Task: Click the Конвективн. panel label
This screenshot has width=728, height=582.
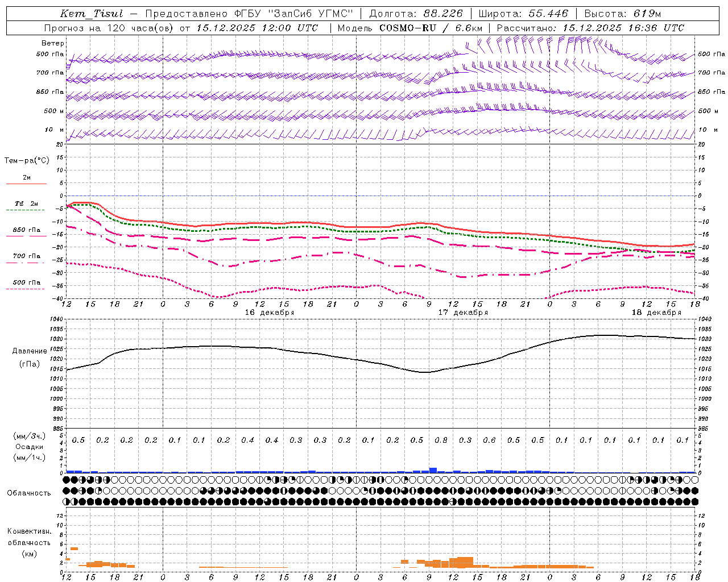Action: pyautogui.click(x=29, y=531)
